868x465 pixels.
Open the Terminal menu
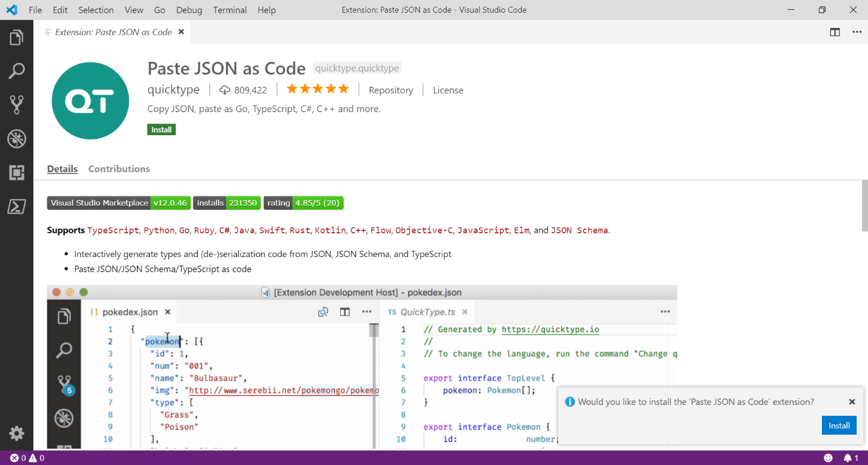pyautogui.click(x=230, y=10)
